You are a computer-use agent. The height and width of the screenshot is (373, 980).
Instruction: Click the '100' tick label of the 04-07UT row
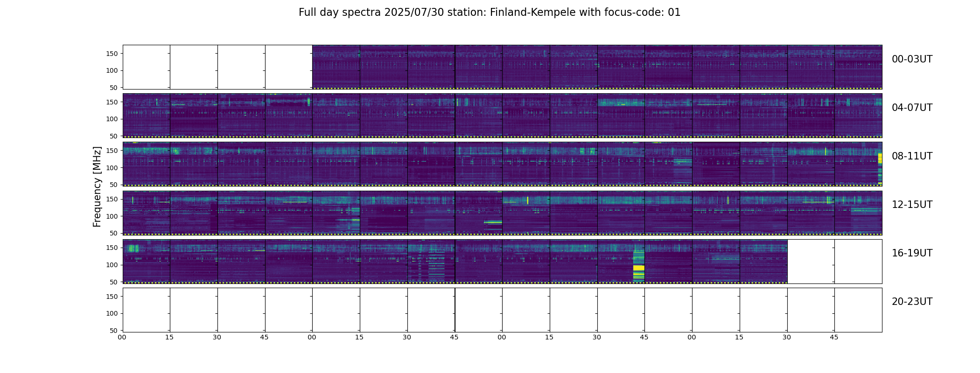112,119
